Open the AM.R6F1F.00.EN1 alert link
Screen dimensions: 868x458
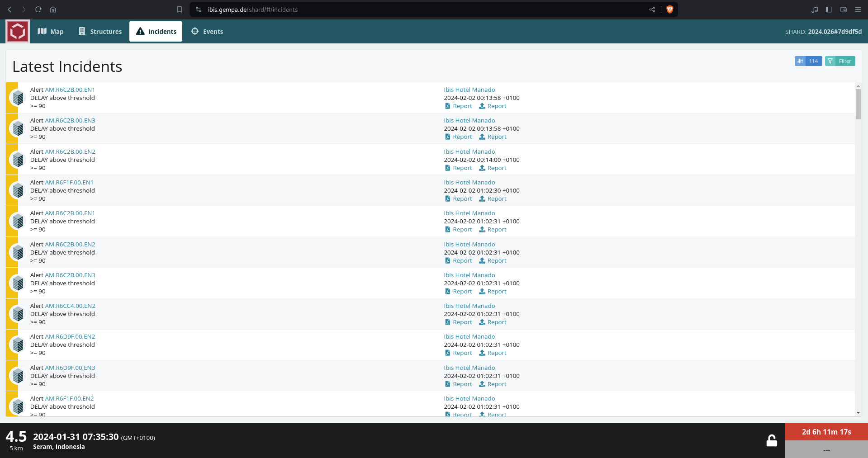click(69, 183)
